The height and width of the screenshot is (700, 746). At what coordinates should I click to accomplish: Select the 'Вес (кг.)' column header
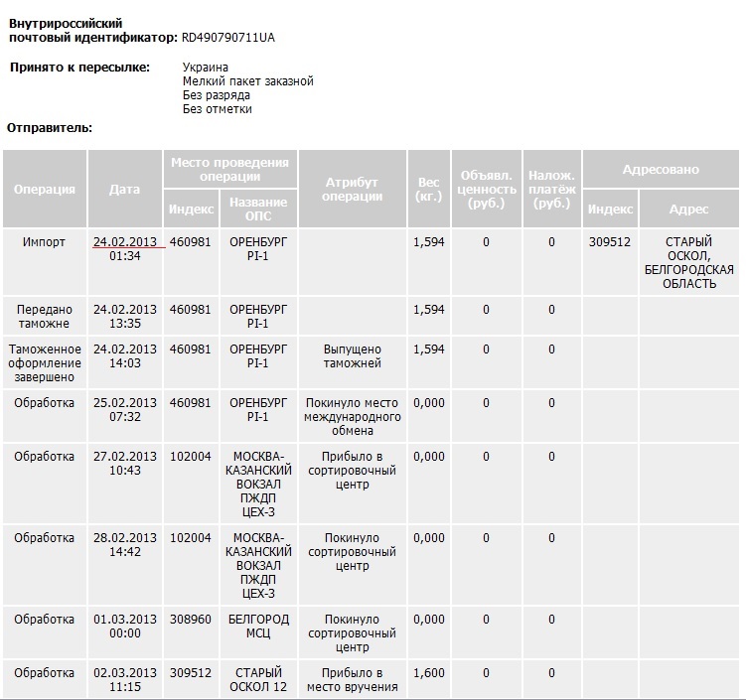428,190
